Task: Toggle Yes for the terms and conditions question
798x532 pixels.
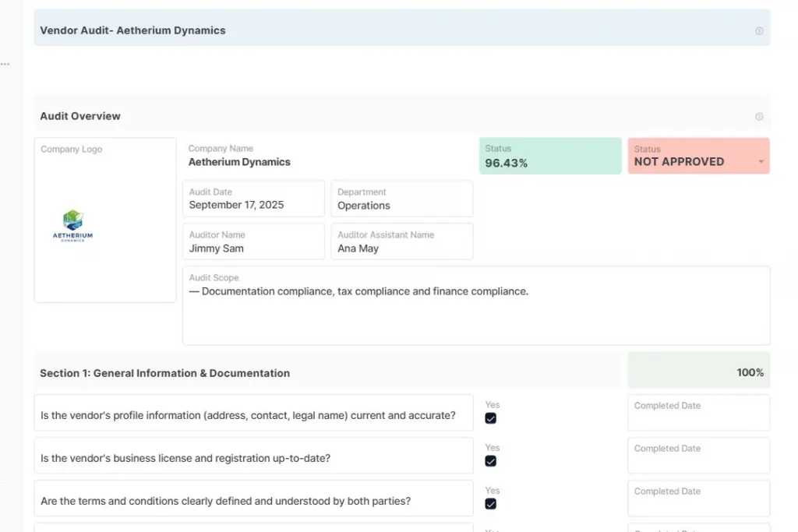Action: [x=490, y=504]
